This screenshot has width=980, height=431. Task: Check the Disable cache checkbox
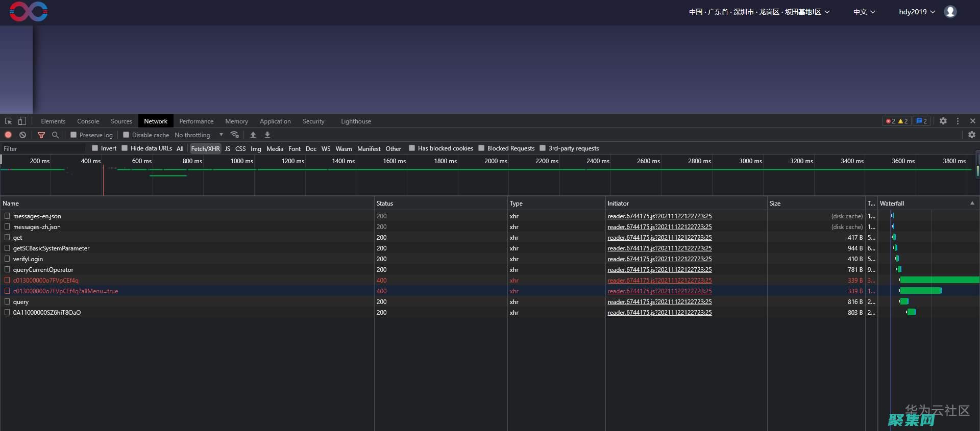pyautogui.click(x=126, y=135)
